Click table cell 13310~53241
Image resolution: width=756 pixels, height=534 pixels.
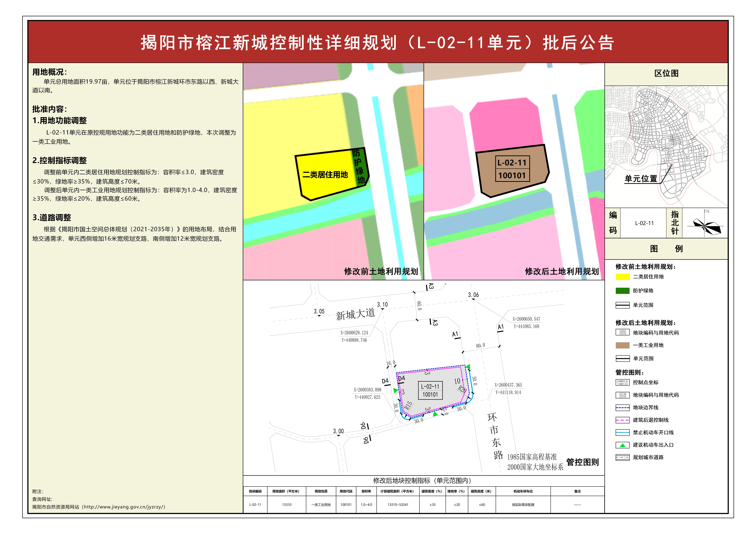[398, 505]
